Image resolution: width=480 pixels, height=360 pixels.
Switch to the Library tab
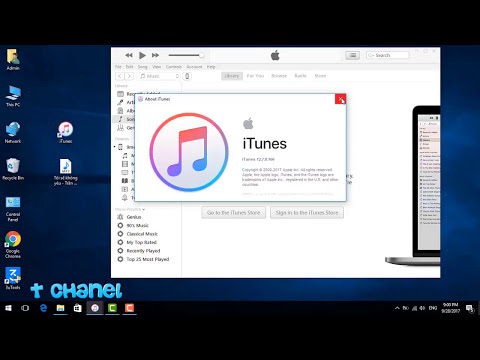[232, 76]
